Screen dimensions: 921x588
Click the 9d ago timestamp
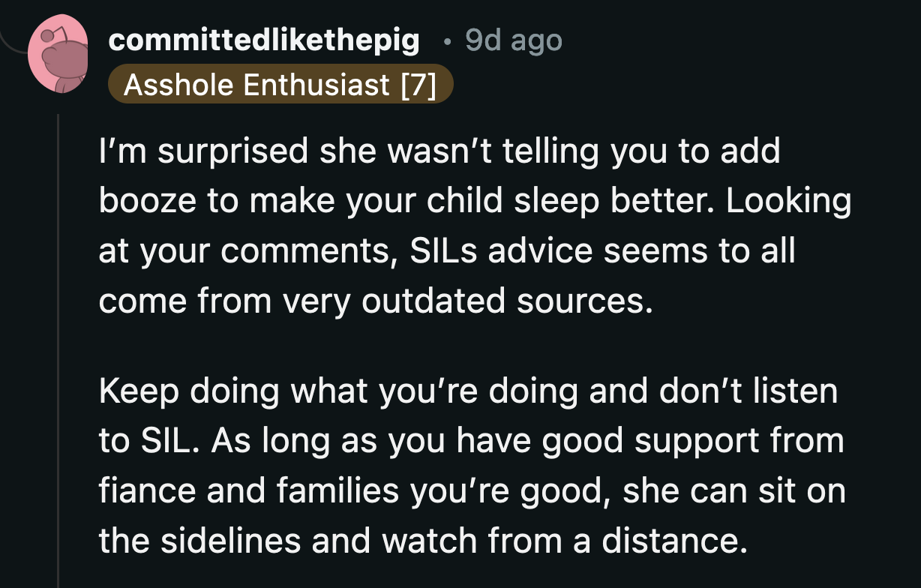pyautogui.click(x=512, y=40)
